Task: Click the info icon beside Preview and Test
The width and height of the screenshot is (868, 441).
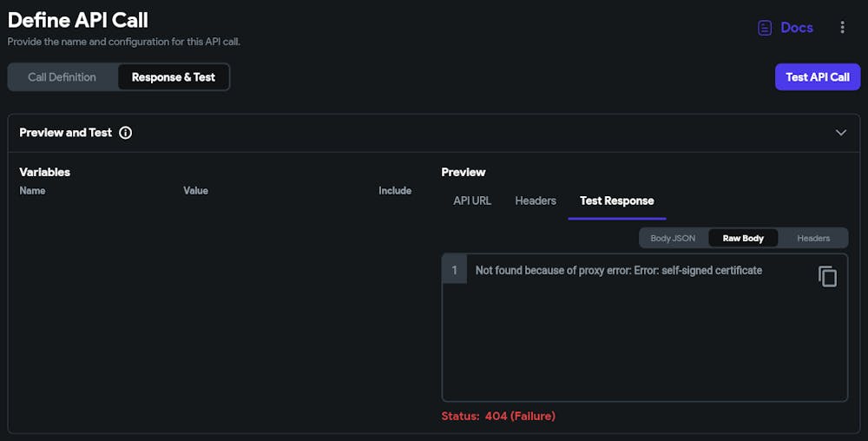Action: point(125,133)
